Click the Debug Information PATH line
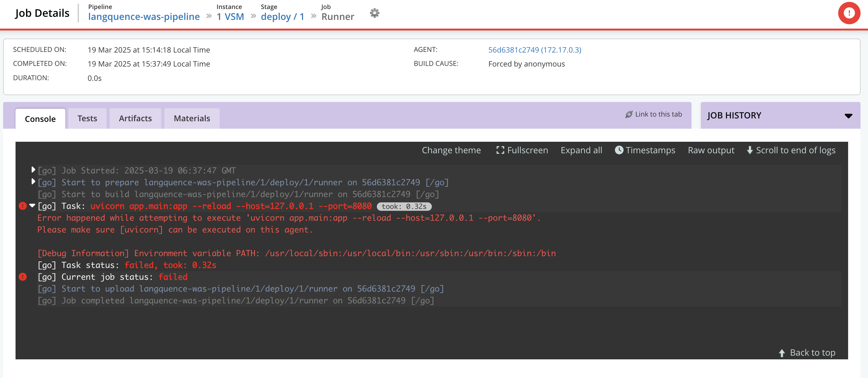Viewport: 868px width, 378px height. tap(296, 253)
